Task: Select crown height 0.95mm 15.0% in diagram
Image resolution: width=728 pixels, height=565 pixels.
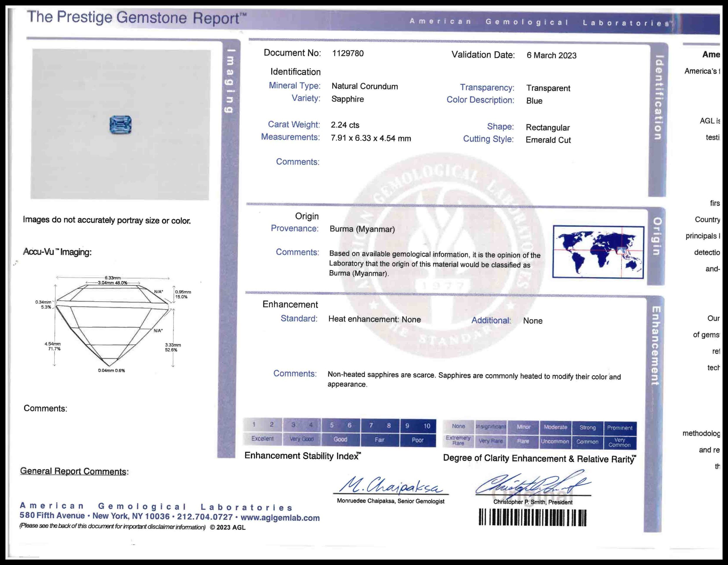Action: [183, 294]
